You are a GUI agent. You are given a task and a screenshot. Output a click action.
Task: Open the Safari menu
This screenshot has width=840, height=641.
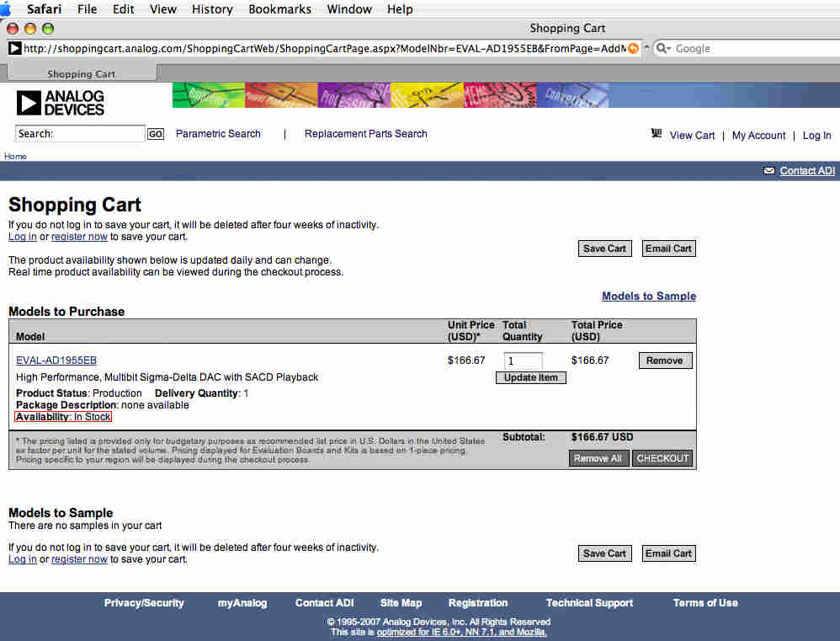click(44, 9)
